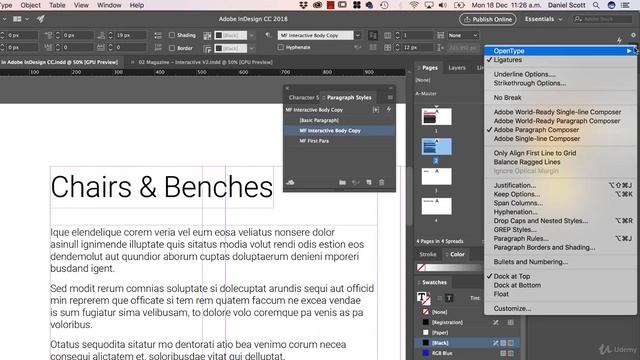Open Creative Cloud from the menu bar
Screen dimensions: 640x360
point(317,5)
